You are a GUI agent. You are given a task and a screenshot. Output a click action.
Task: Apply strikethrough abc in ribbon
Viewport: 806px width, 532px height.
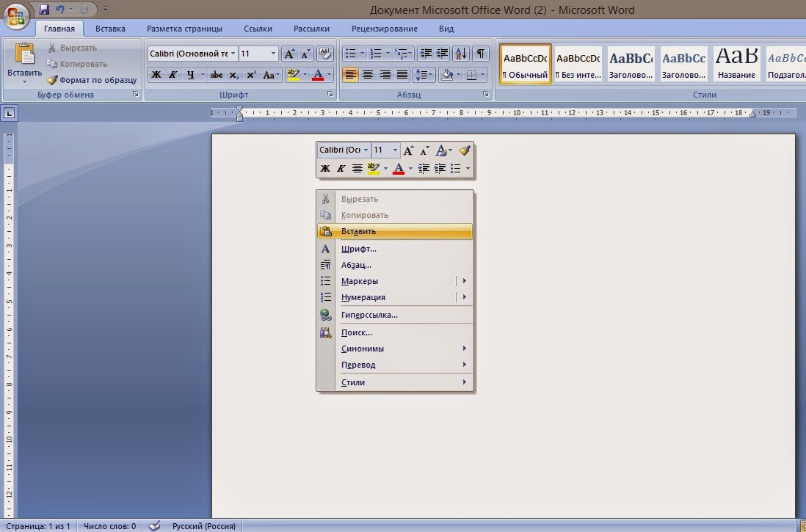[217, 75]
